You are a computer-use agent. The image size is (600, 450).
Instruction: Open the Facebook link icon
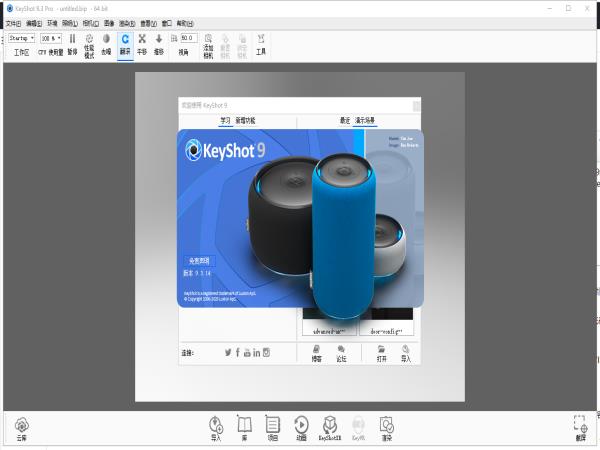238,352
